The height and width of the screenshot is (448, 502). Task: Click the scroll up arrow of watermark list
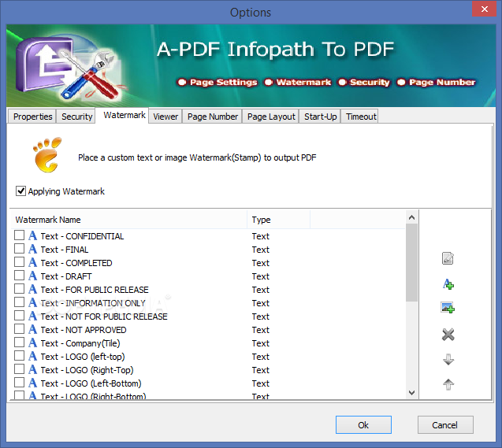(411, 218)
